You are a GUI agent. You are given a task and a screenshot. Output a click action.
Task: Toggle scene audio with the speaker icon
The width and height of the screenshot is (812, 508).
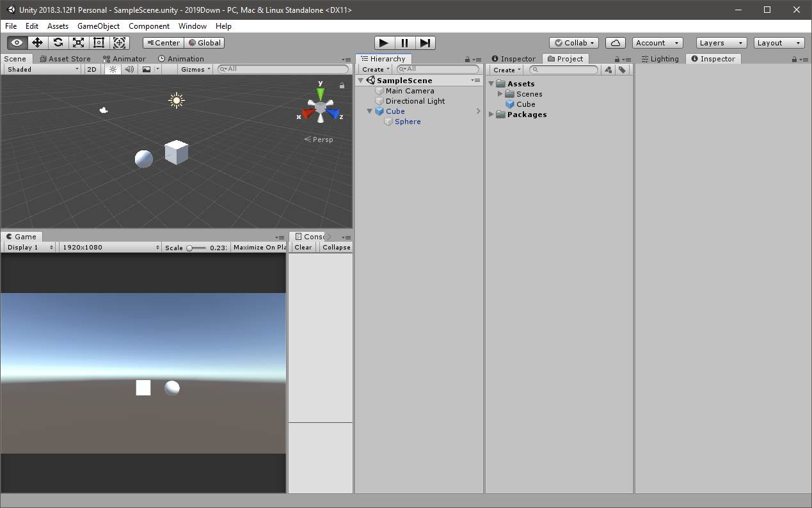point(129,69)
